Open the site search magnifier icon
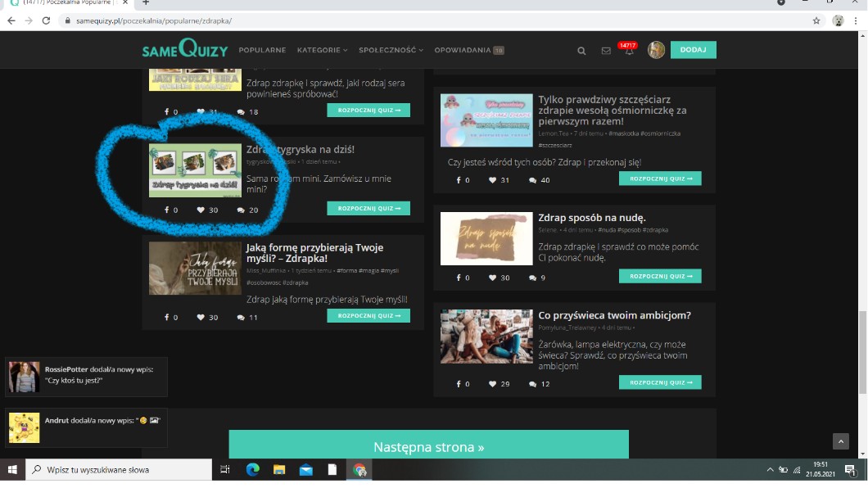This screenshot has width=868, height=488. [x=581, y=51]
